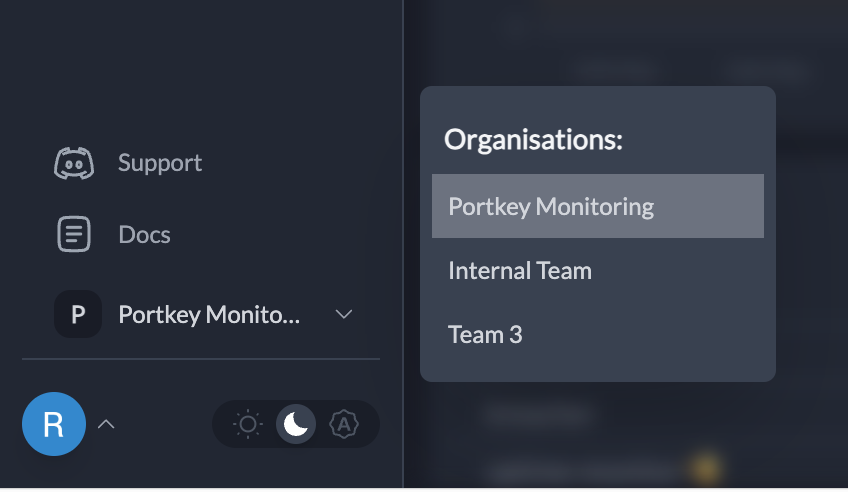Switch to light mode with sun icon

(x=248, y=424)
